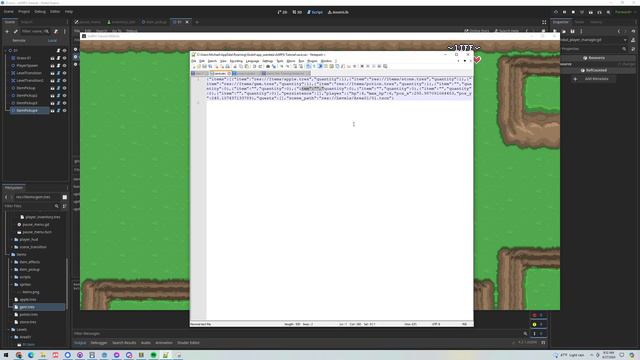Image resolution: width=640 pixels, height=360 pixels.
Task: Switch to Script workspace
Action: pos(315,12)
